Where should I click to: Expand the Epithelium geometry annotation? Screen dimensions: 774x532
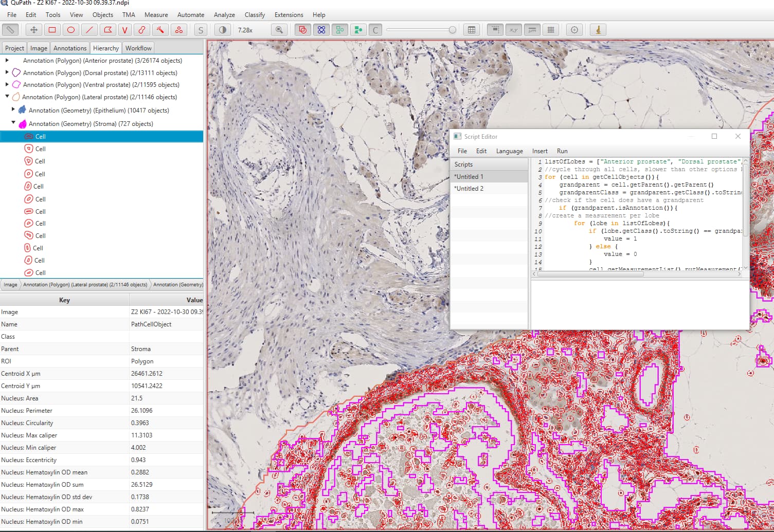(x=13, y=110)
